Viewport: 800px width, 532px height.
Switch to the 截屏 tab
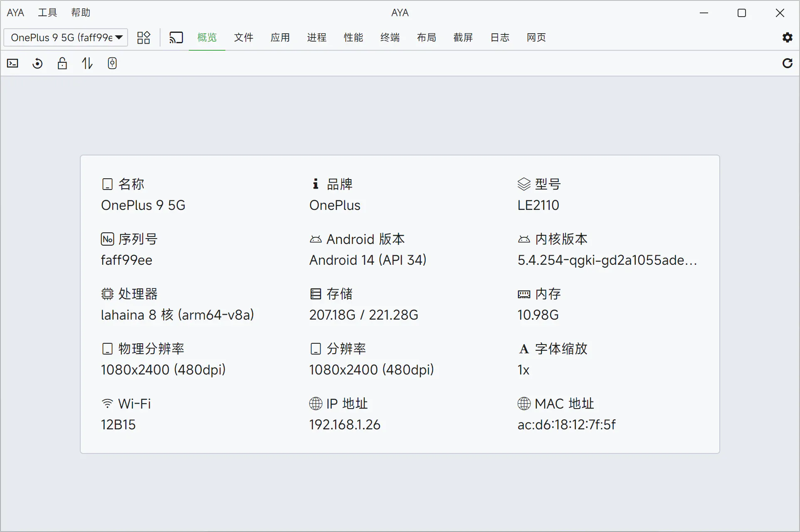click(463, 37)
